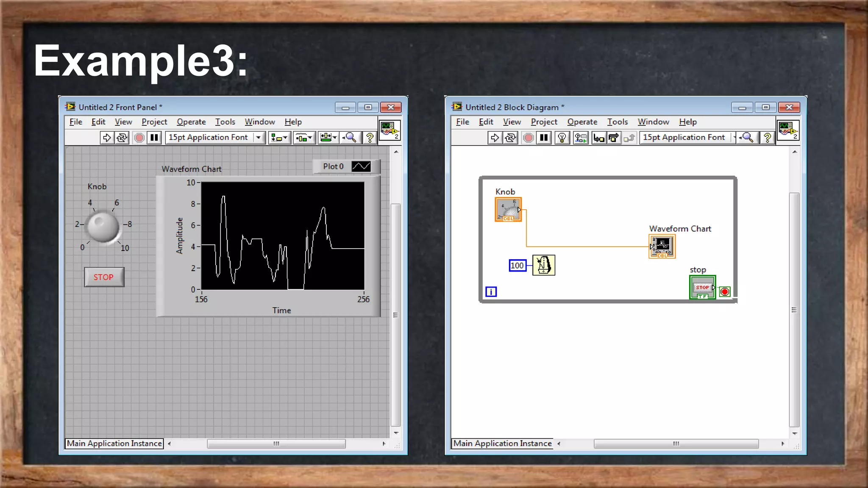Image resolution: width=868 pixels, height=488 pixels.
Task: Open Align Objects dropdown
Action: (279, 138)
